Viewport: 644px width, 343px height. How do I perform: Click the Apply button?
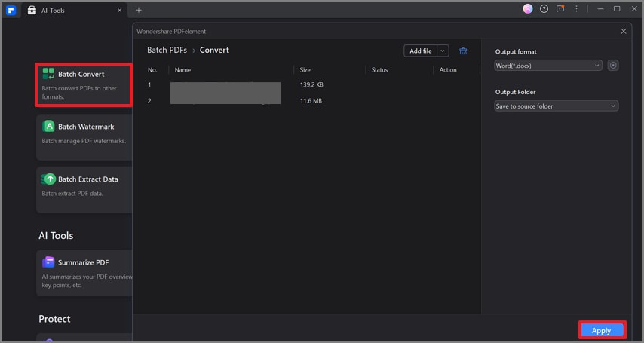[602, 330]
